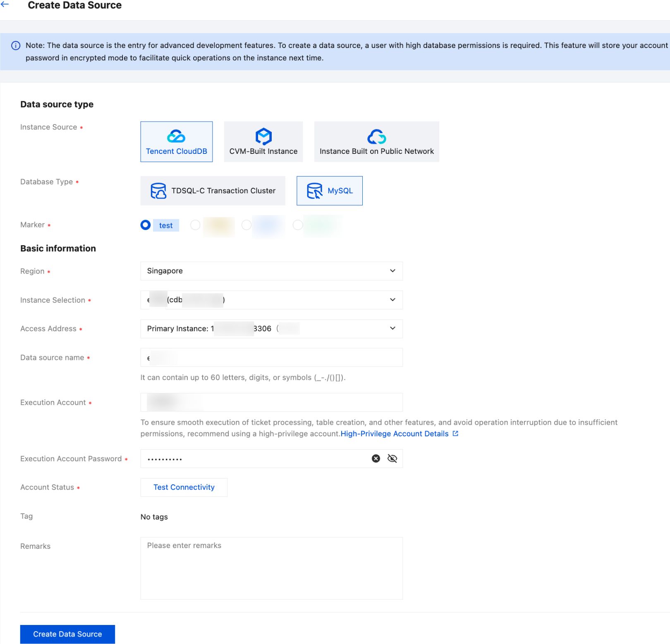Click into the Remarks text area
This screenshot has width=670, height=644.
(x=272, y=568)
